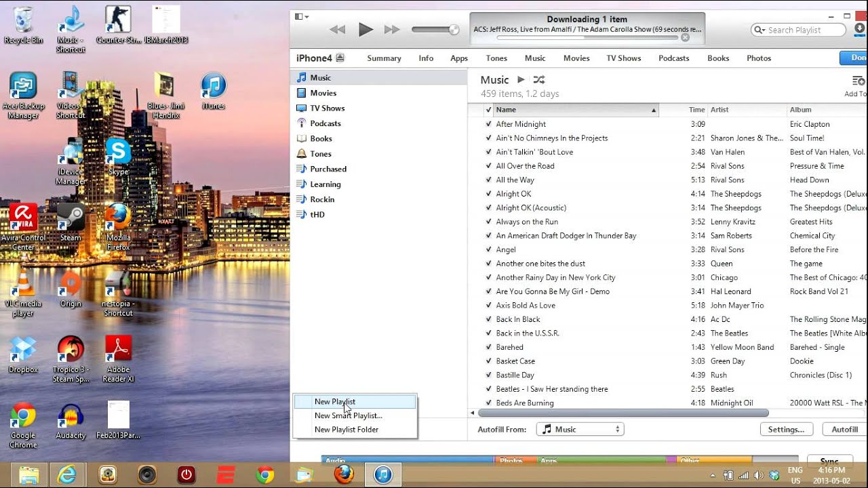This screenshot has height=488, width=868.
Task: Open the Learning playlist
Action: point(378,184)
